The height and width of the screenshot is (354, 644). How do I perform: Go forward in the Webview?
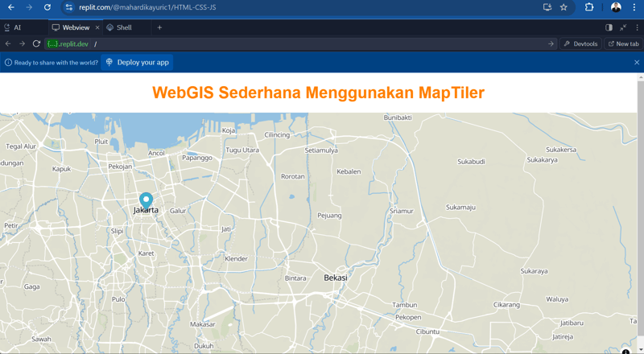pos(22,43)
